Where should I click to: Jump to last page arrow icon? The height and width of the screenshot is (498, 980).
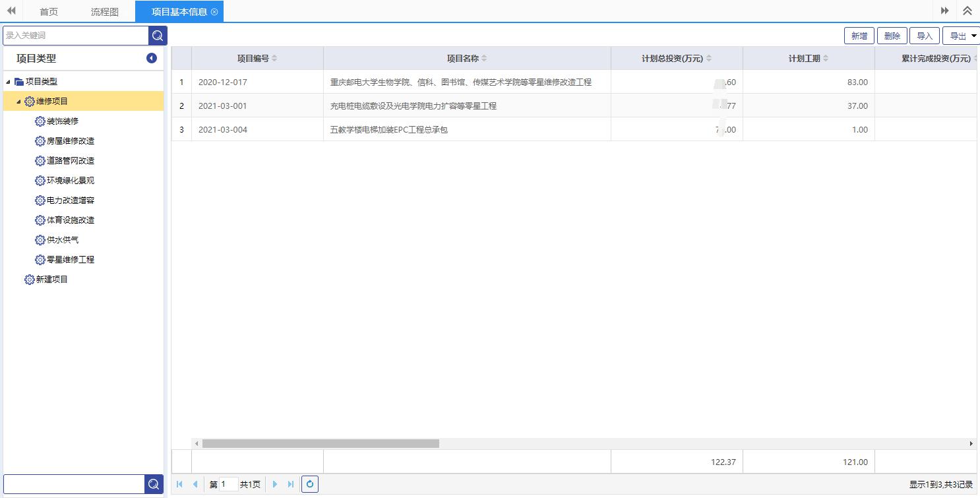pyautogui.click(x=291, y=484)
